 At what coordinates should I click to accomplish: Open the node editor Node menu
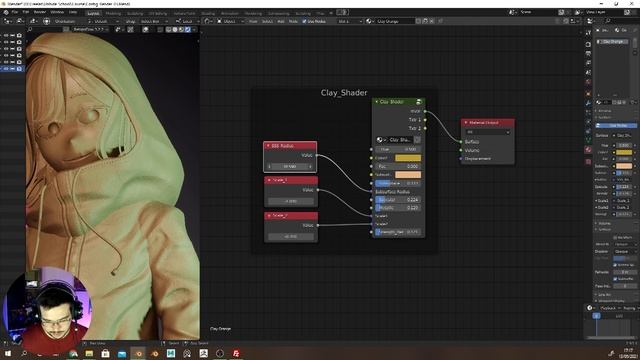[293, 21]
